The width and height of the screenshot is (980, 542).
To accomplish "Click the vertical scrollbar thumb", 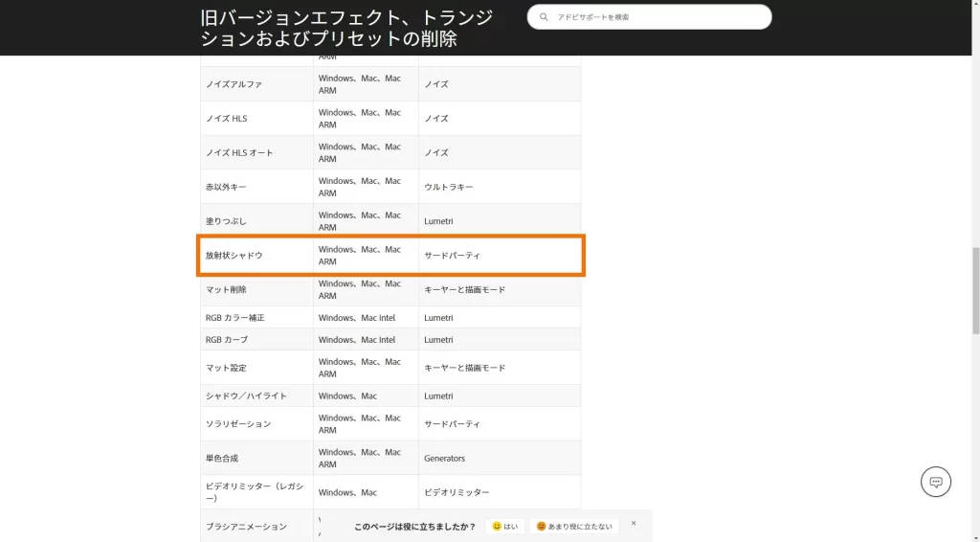I will (974, 289).
